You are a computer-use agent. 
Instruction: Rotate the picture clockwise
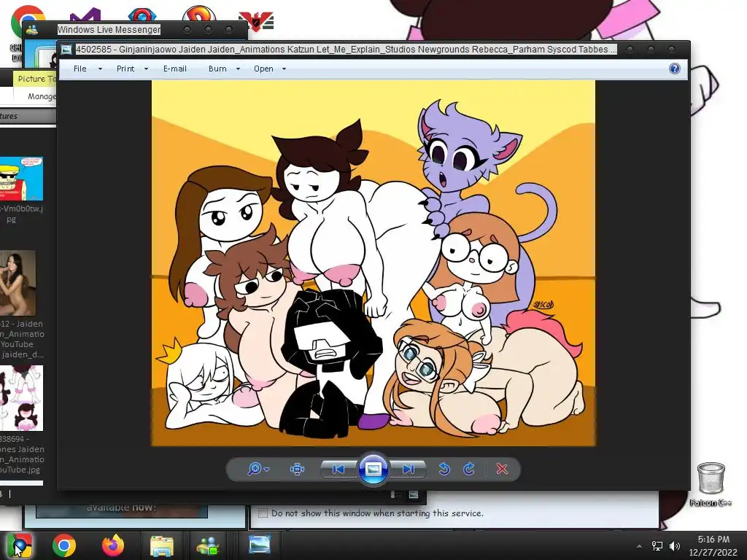coord(469,469)
